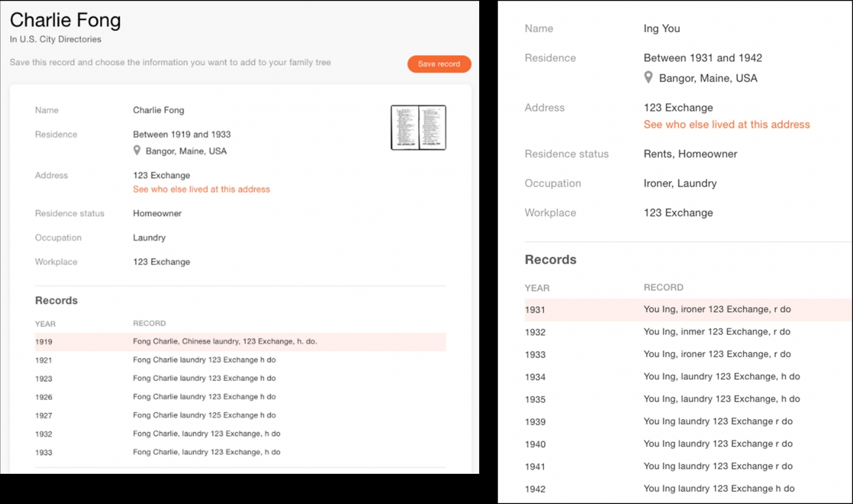Image resolution: width=853 pixels, height=504 pixels.
Task: Click the RECORD column header in Ing You's records
Action: pyautogui.click(x=663, y=287)
